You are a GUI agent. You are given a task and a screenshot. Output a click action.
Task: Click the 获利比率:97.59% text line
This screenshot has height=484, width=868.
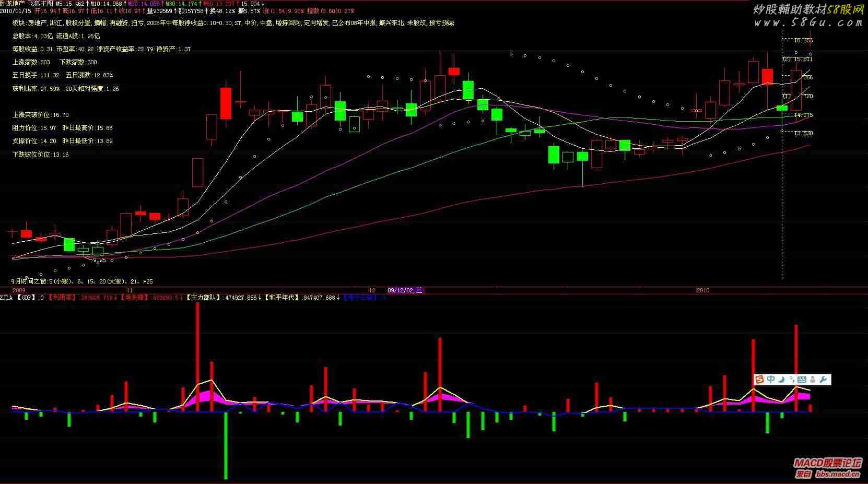point(65,89)
